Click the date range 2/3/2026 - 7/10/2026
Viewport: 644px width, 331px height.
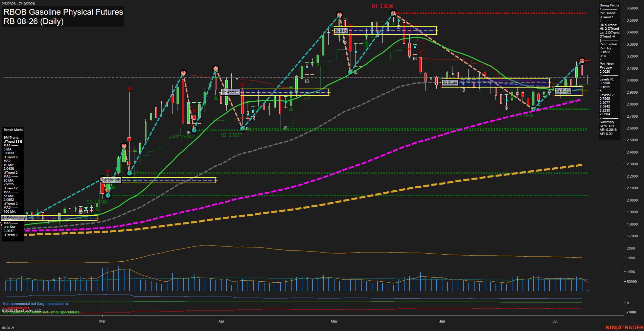(18, 4)
